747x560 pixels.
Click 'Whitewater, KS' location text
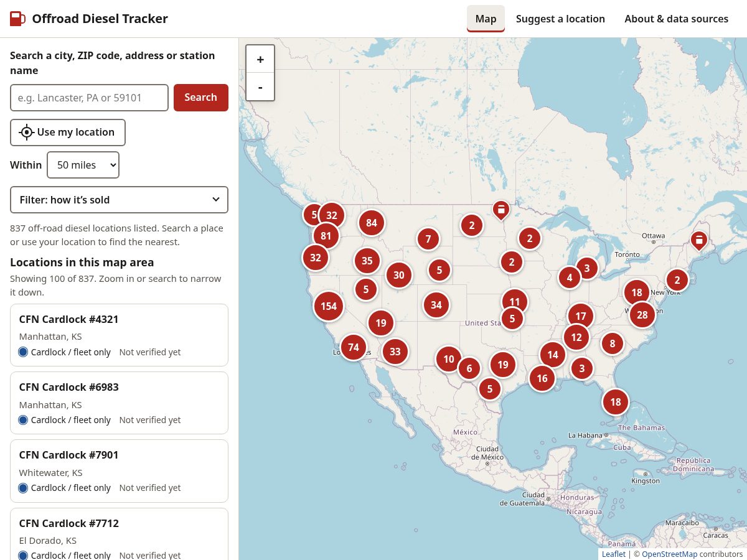[50, 473]
